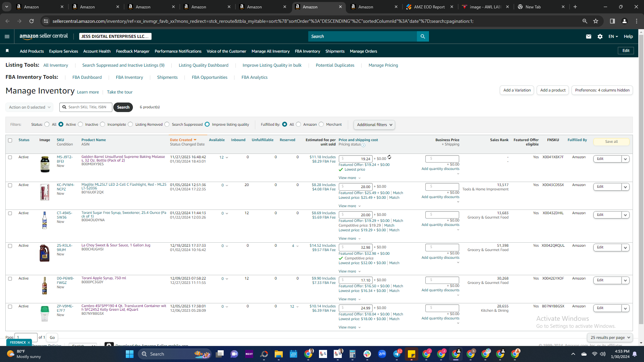Screen dimensions: 644x362
Task: Click the Maglite flashlight product image
Action: click(x=45, y=192)
